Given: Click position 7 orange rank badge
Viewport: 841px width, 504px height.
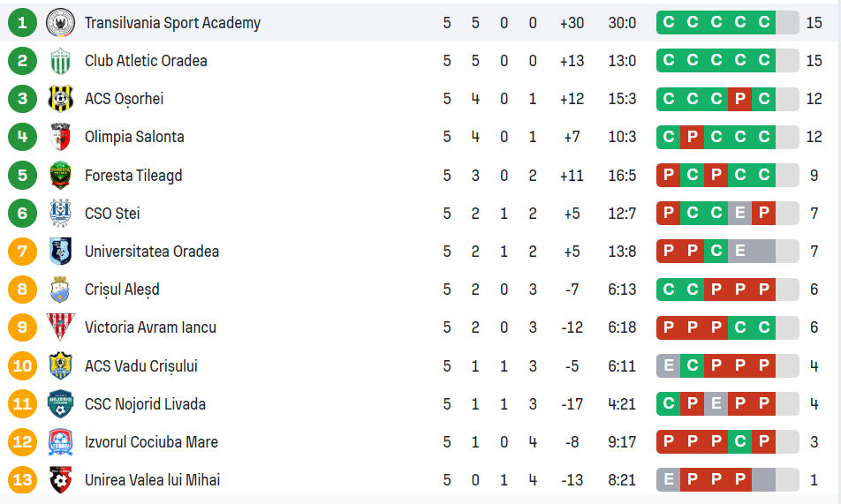Looking at the screenshot, I should (22, 252).
